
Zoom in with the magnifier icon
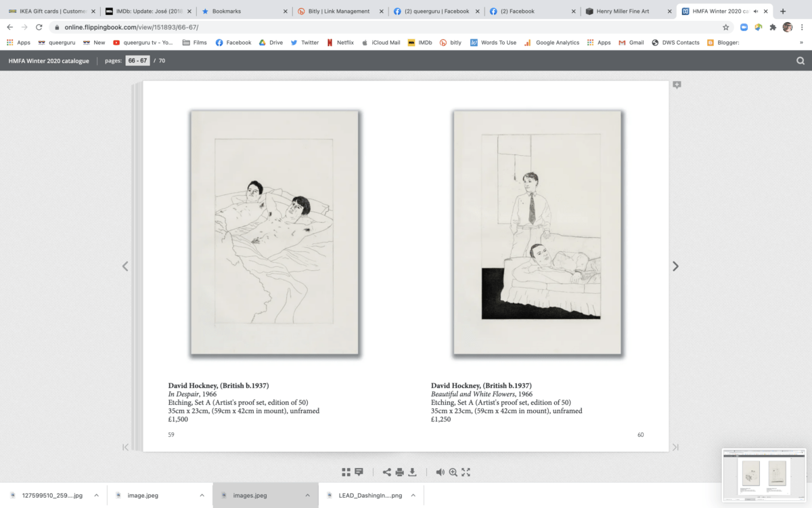pyautogui.click(x=453, y=472)
